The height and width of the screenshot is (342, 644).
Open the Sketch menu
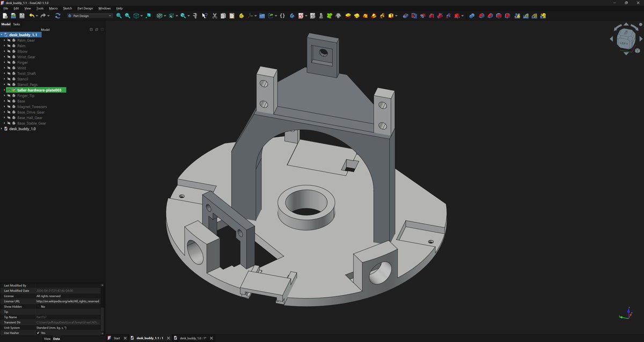[68, 8]
